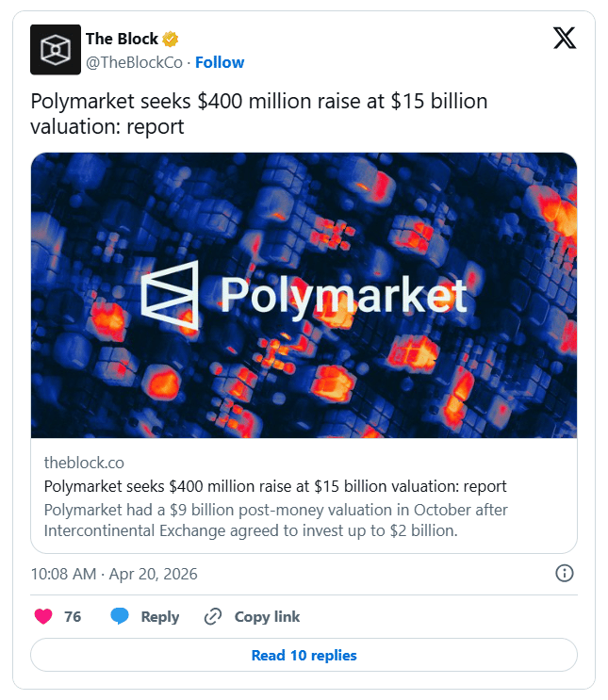Open the article headline in link card
Screen dimensions: 608x700
click(x=275, y=486)
